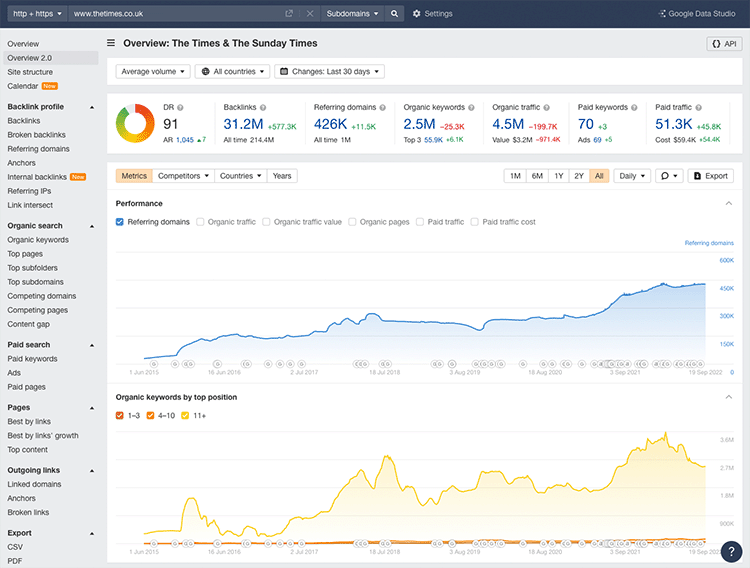Toggle the 4–10 positions checkbox
Image resolution: width=750 pixels, height=568 pixels.
pos(150,415)
